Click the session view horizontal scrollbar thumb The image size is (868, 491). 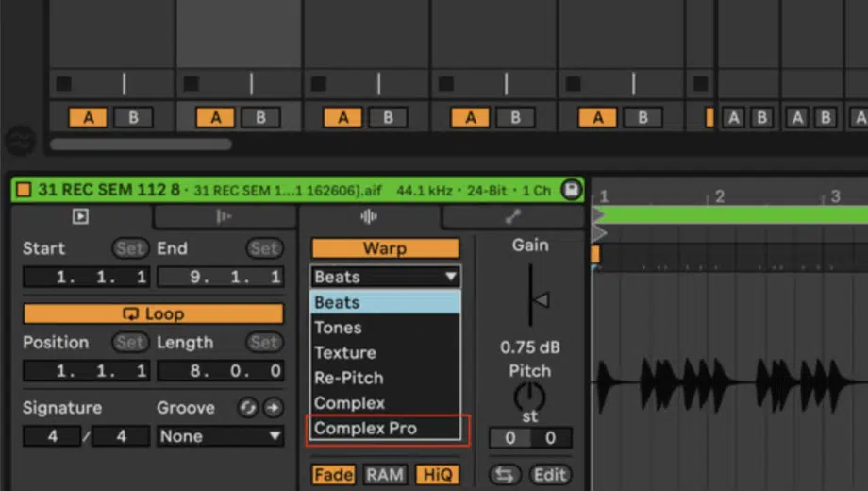click(x=141, y=144)
